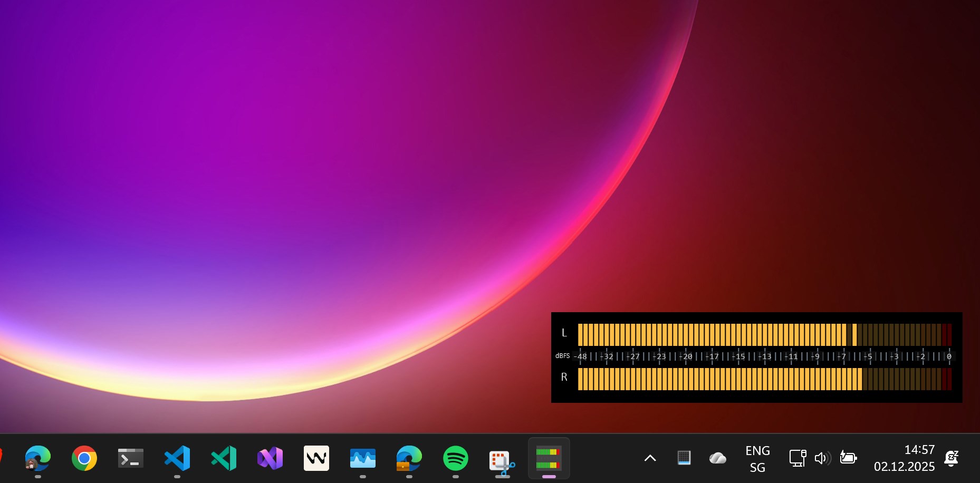Launch Visual Studio Code
Image resolution: width=980 pixels, height=483 pixels.
(177, 458)
